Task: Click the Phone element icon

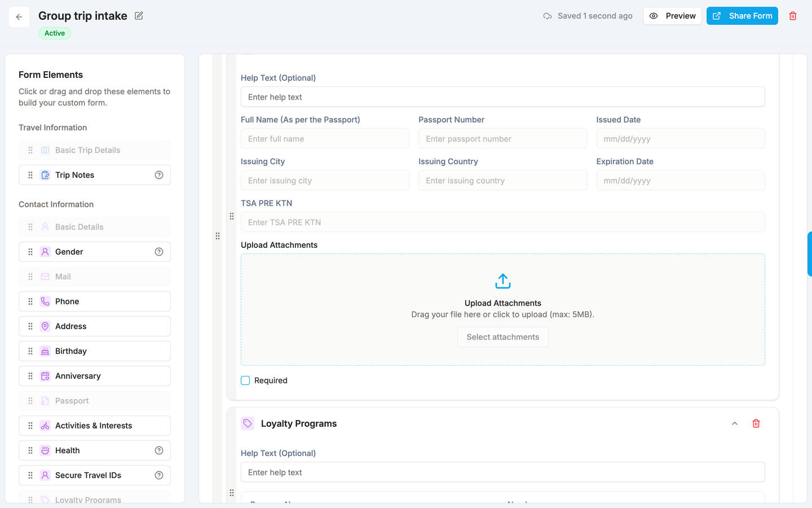Action: point(45,301)
